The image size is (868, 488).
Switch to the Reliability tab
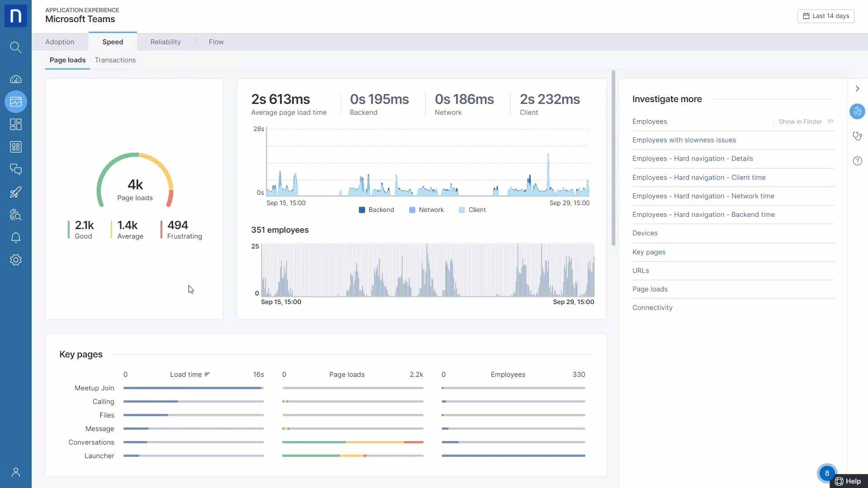(x=165, y=42)
